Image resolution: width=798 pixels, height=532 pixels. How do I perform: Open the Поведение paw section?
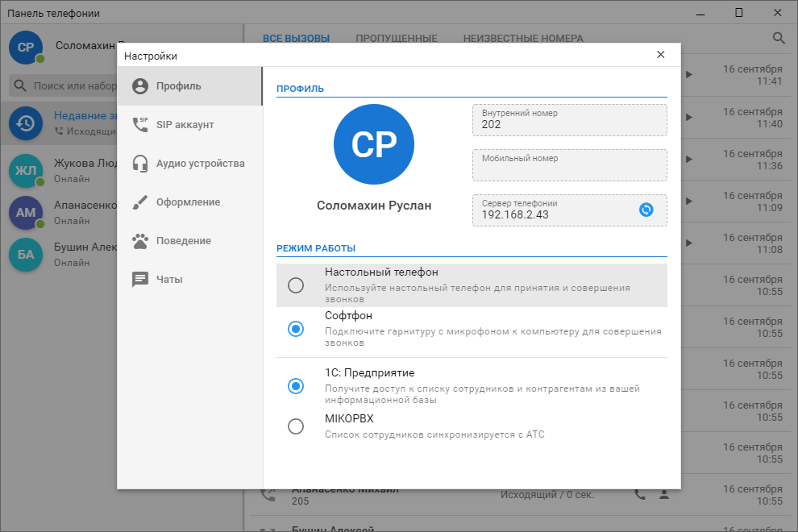click(x=190, y=241)
